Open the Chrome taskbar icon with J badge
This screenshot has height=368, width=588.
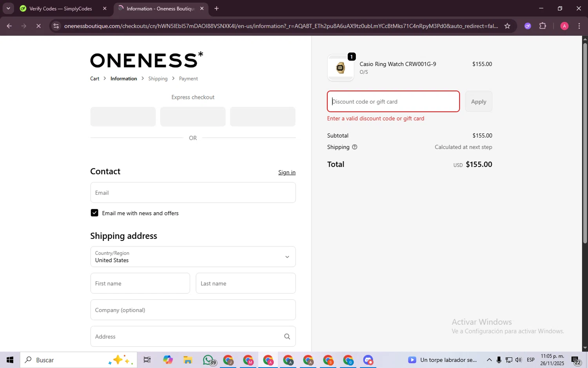pos(228,360)
